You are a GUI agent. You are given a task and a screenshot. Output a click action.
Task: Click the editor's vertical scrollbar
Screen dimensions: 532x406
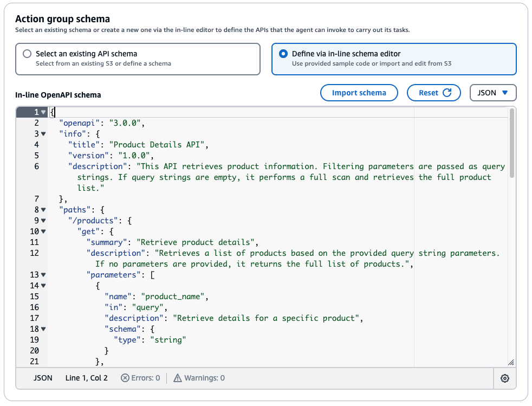coord(512,142)
